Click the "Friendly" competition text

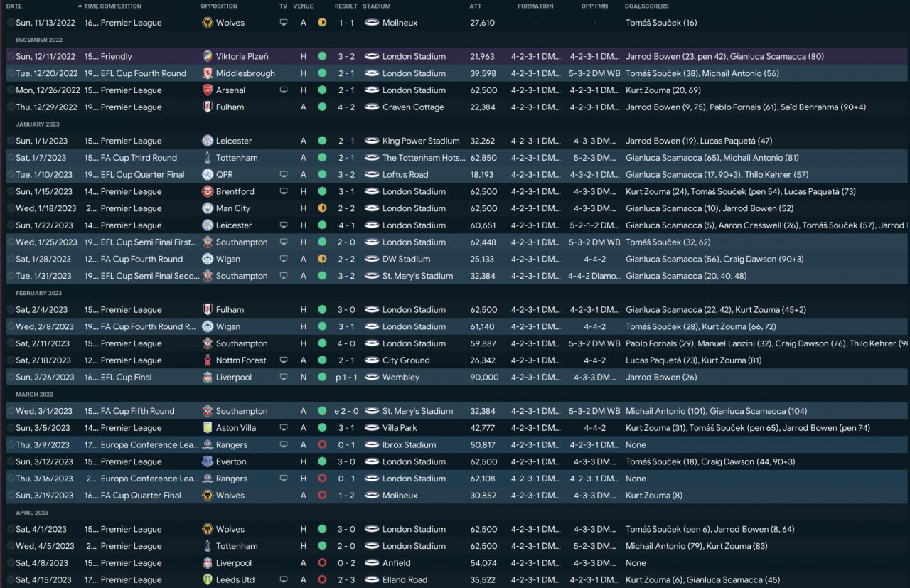pos(117,57)
